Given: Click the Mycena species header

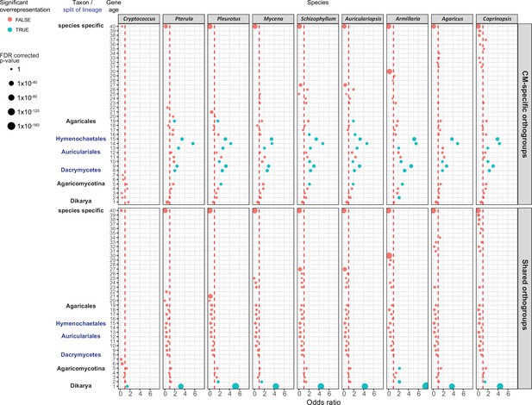Looking at the screenshot, I should pos(273,19).
